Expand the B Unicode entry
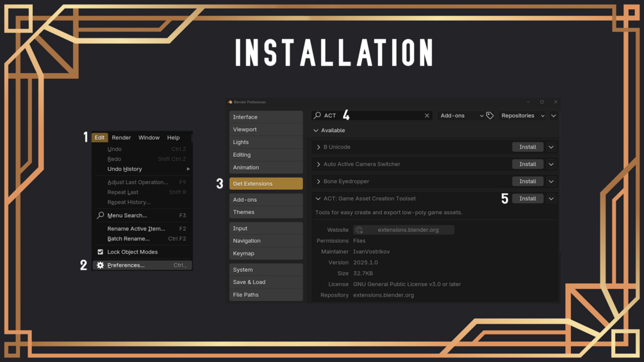The width and height of the screenshot is (644, 362). (318, 147)
